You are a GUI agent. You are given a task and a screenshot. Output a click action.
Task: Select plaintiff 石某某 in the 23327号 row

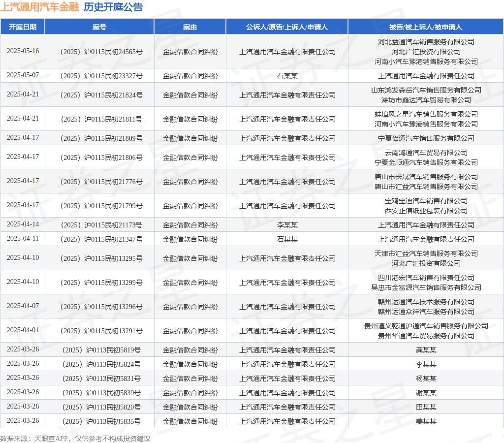(287, 76)
